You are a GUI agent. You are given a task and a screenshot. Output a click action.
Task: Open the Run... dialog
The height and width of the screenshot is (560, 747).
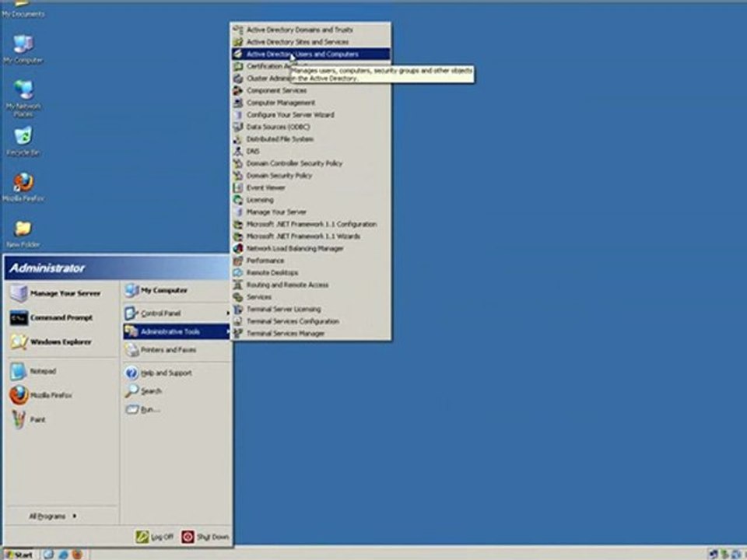point(177,409)
